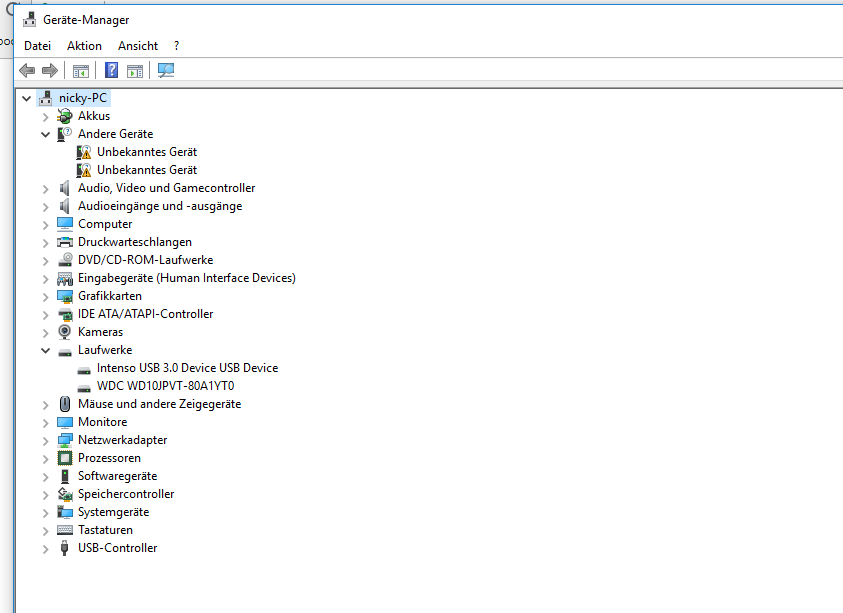Open the Ansicht menu
The height and width of the screenshot is (613, 843).
click(138, 46)
